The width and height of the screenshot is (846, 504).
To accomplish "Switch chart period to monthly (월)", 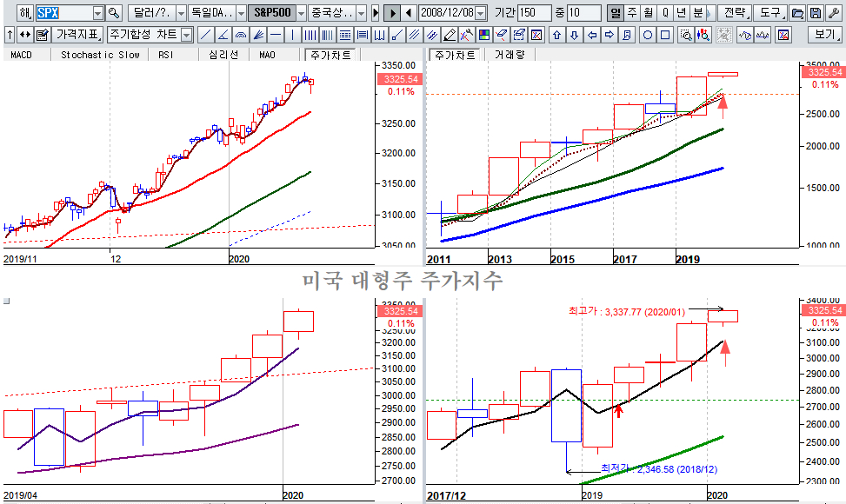I will coord(648,13).
